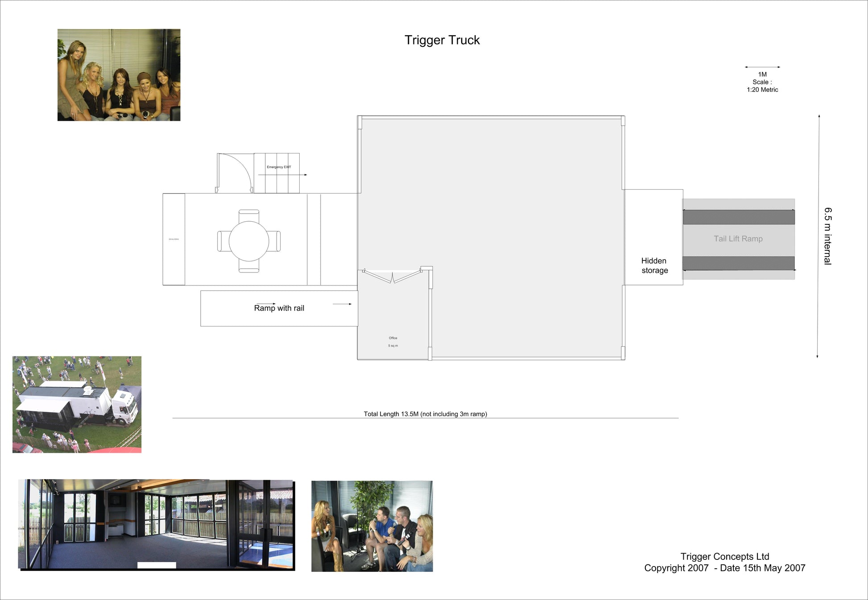Click the five women group photo
The image size is (868, 600).
(x=119, y=75)
